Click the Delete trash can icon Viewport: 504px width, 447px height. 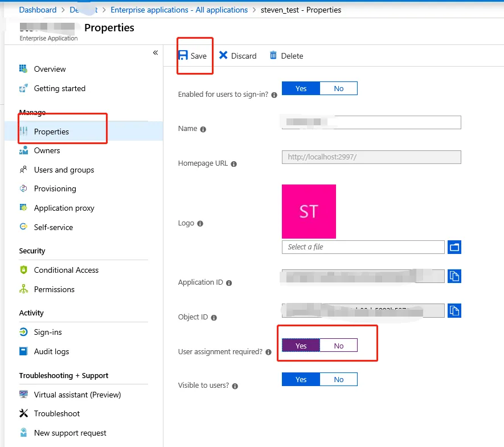click(273, 55)
